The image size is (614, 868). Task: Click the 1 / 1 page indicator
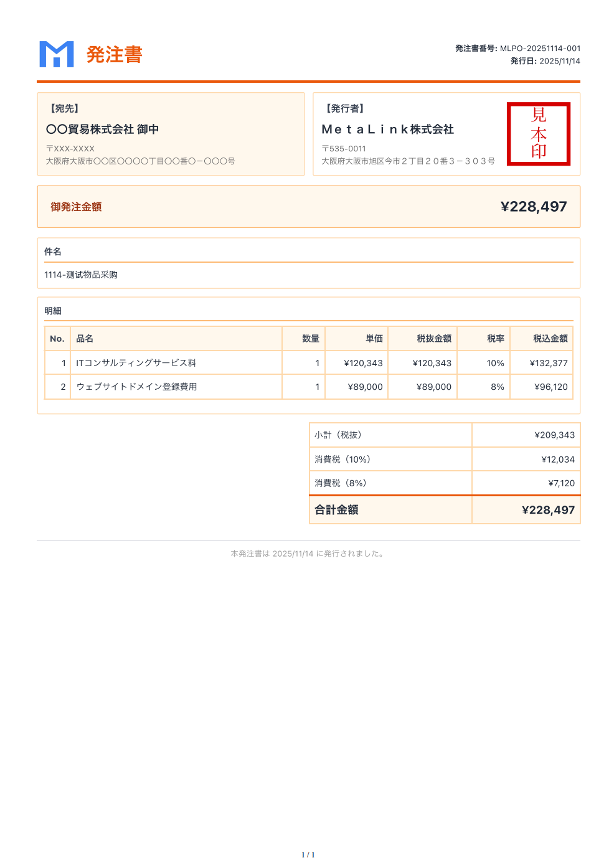(x=307, y=855)
